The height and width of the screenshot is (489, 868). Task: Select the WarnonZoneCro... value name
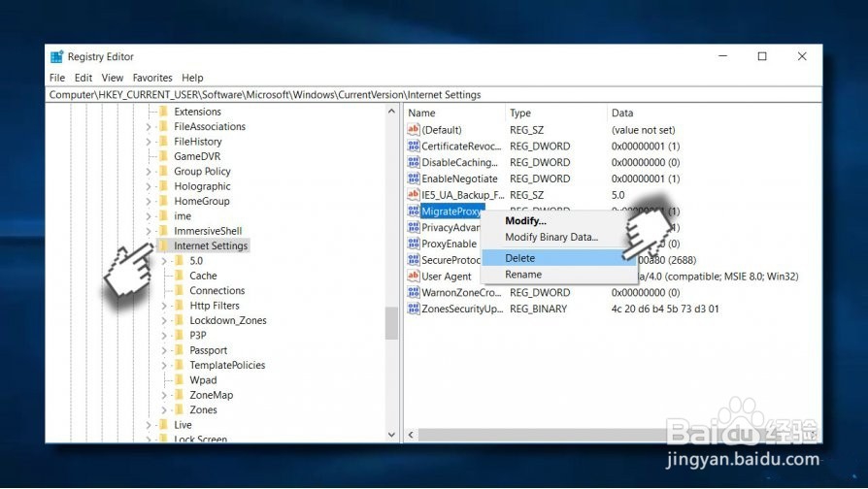(x=461, y=292)
